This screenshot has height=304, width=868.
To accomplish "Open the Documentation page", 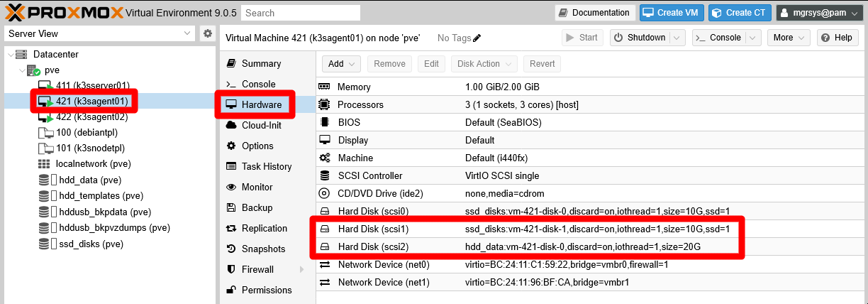I will [595, 13].
